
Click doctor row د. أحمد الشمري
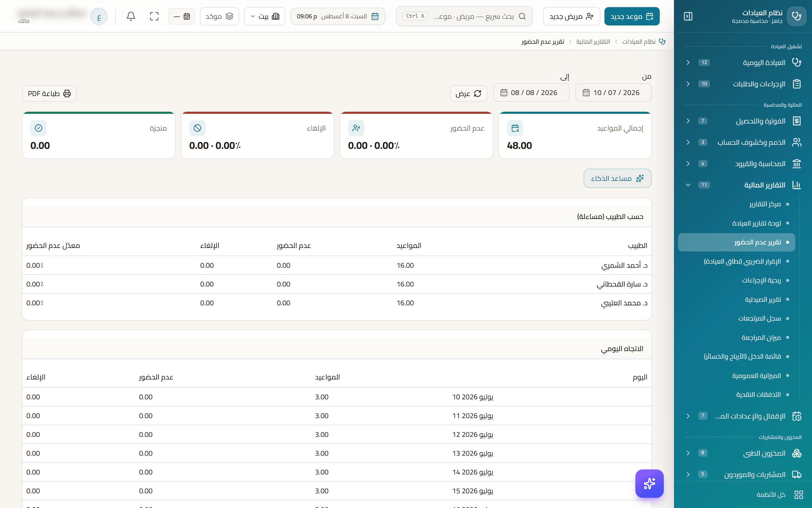click(337, 265)
